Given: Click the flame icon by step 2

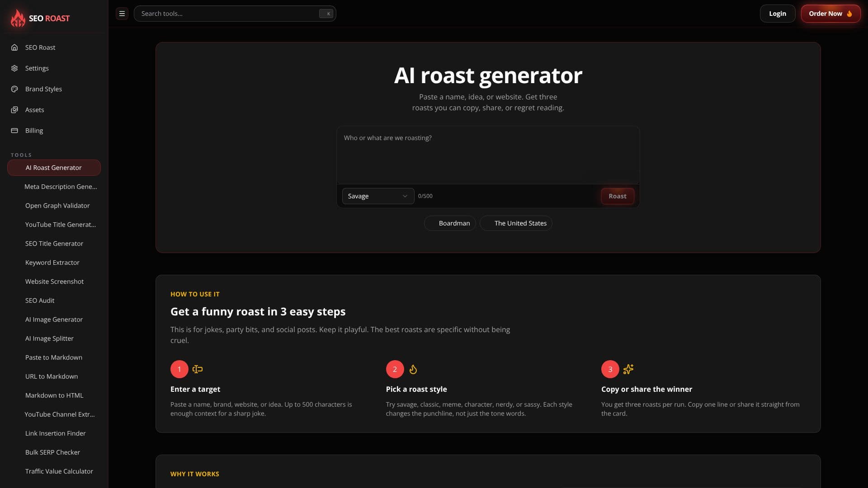Looking at the screenshot, I should [413, 369].
